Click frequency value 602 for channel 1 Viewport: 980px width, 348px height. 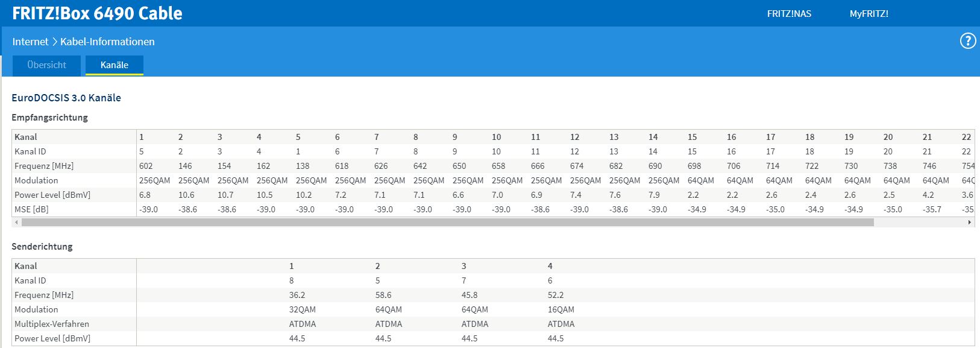(146, 166)
